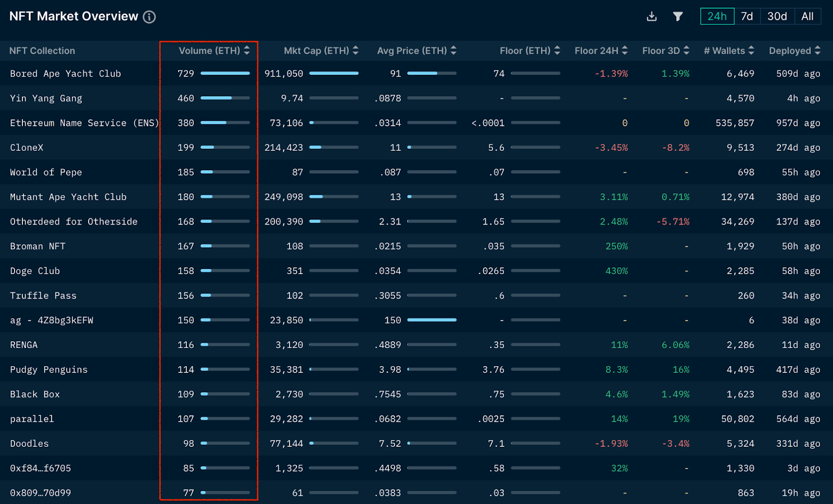Open Bored Ape Yacht Club collection
The image size is (833, 504).
66,73
